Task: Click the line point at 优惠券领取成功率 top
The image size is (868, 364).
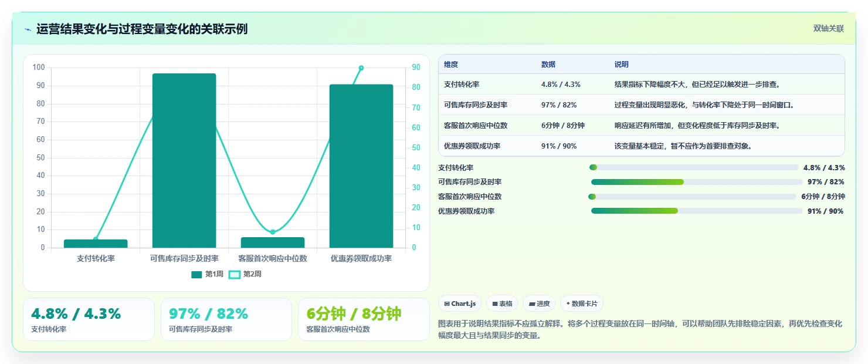Action: coord(361,68)
